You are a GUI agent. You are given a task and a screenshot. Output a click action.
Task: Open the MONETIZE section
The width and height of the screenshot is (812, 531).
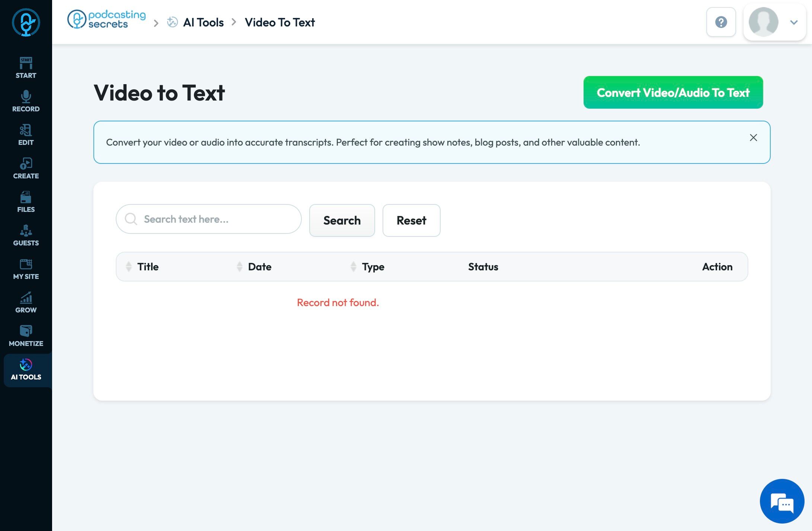(26, 336)
